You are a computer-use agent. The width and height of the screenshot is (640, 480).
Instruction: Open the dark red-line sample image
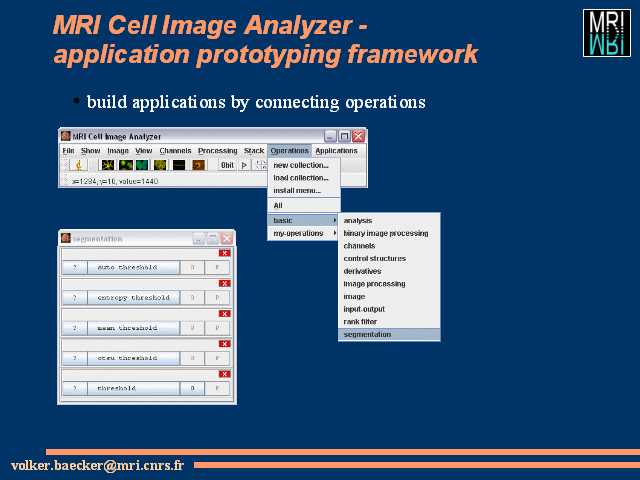(179, 165)
